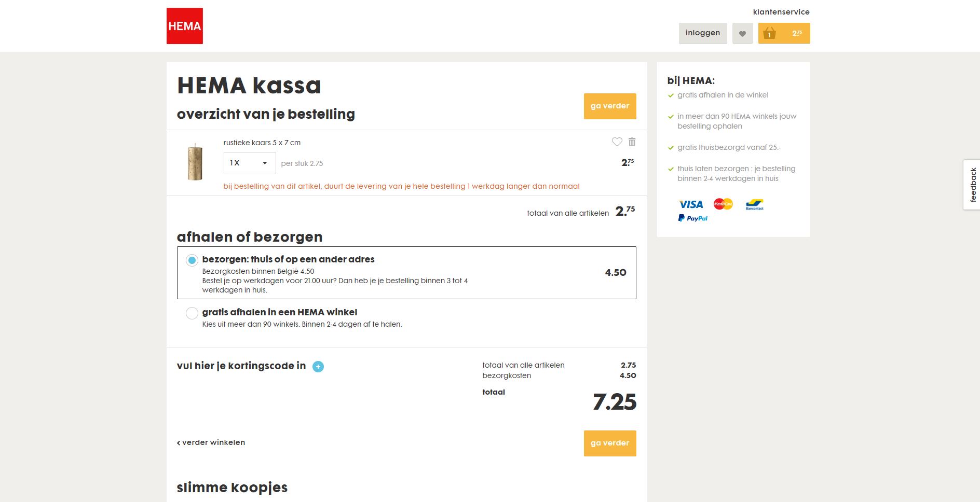This screenshot has width=980, height=502.
Task: Expand the kortingscode field via plus icon
Action: [318, 366]
